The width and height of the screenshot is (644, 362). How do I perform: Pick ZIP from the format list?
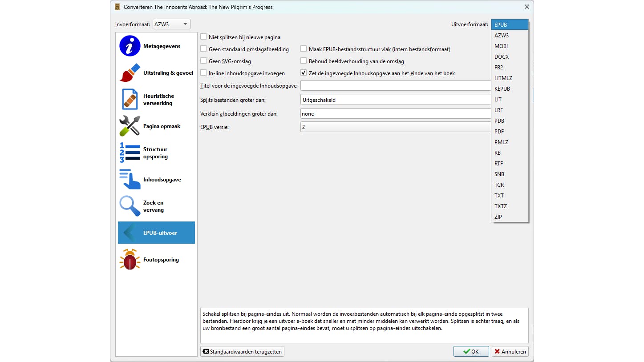tap(510, 217)
